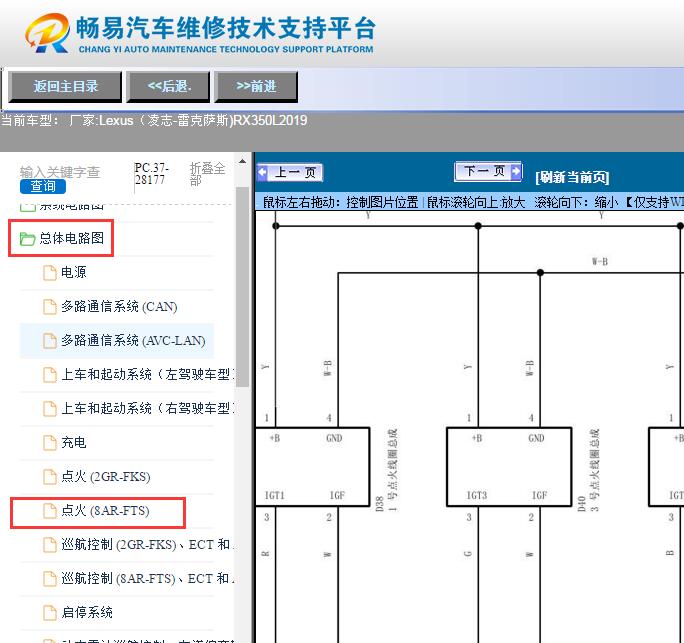Screen dimensions: 684x643
Task: Click the No.1 ignition coil box D38
Action: click(x=312, y=467)
